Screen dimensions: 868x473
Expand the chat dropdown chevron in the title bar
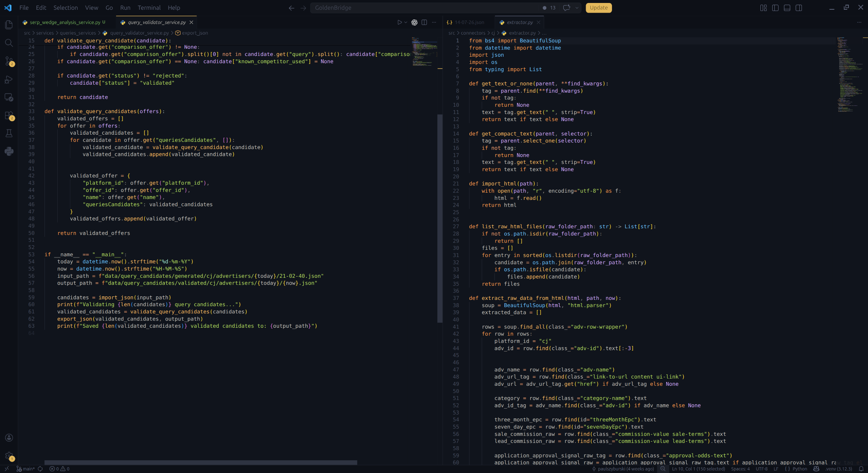(577, 8)
